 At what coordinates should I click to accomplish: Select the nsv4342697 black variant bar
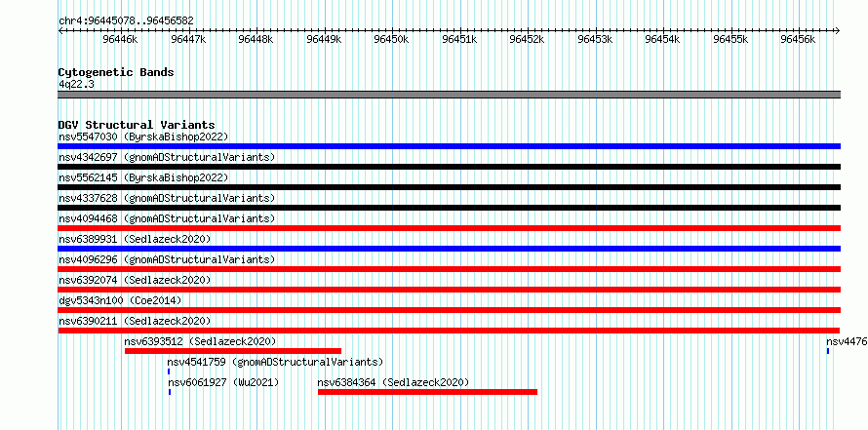click(449, 167)
